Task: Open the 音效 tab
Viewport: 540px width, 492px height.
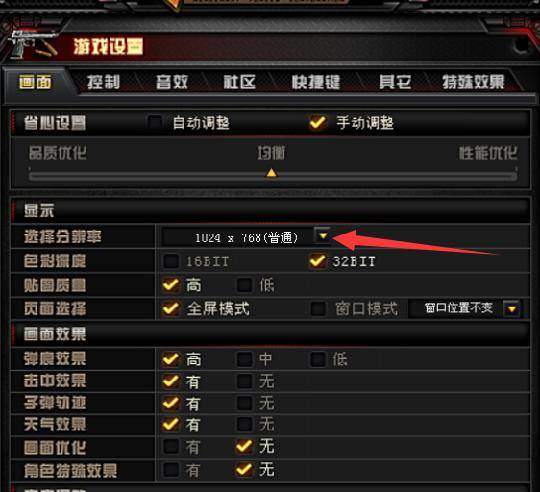Action: [x=172, y=82]
